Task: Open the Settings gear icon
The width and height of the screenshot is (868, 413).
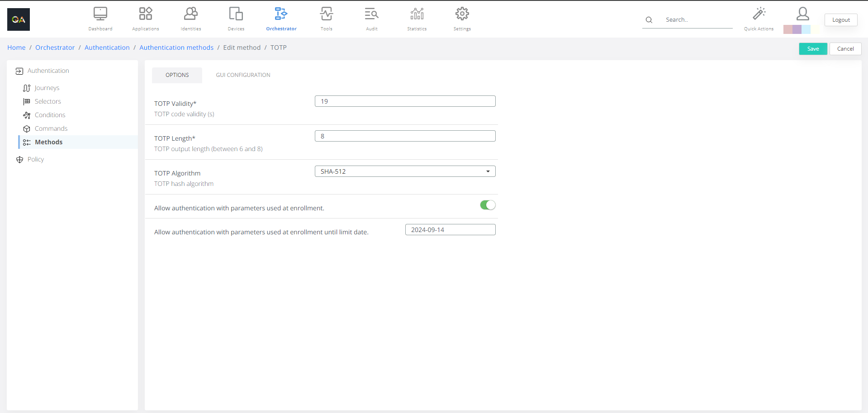Action: pos(462,14)
